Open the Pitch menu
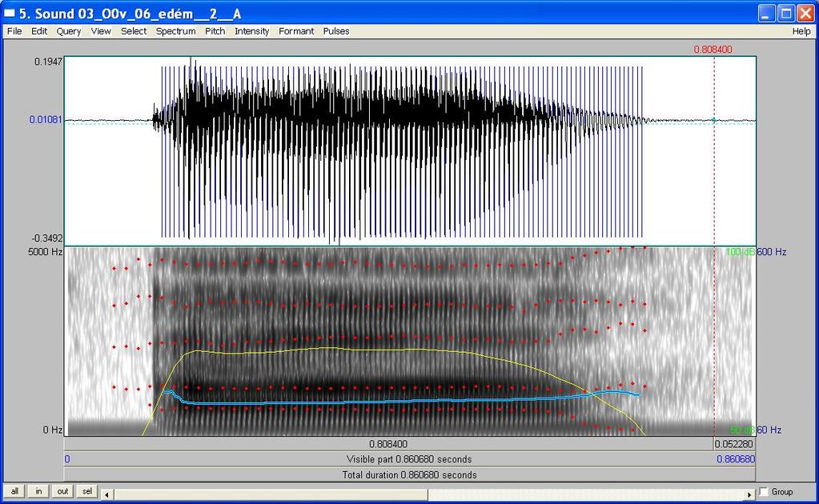 coord(215,31)
